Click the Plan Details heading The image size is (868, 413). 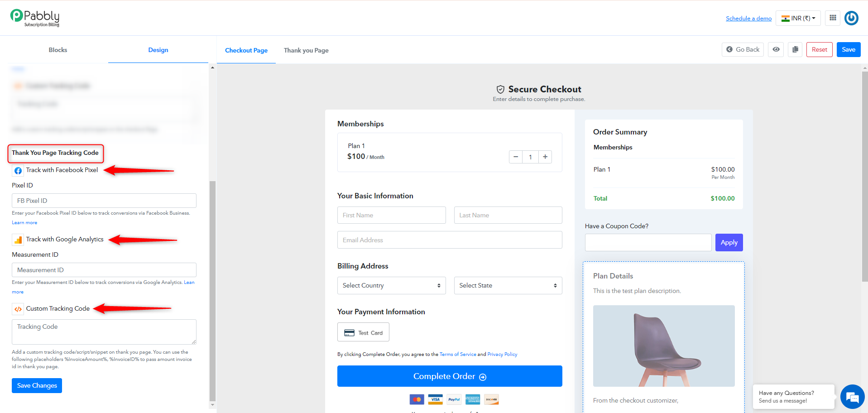coord(613,276)
